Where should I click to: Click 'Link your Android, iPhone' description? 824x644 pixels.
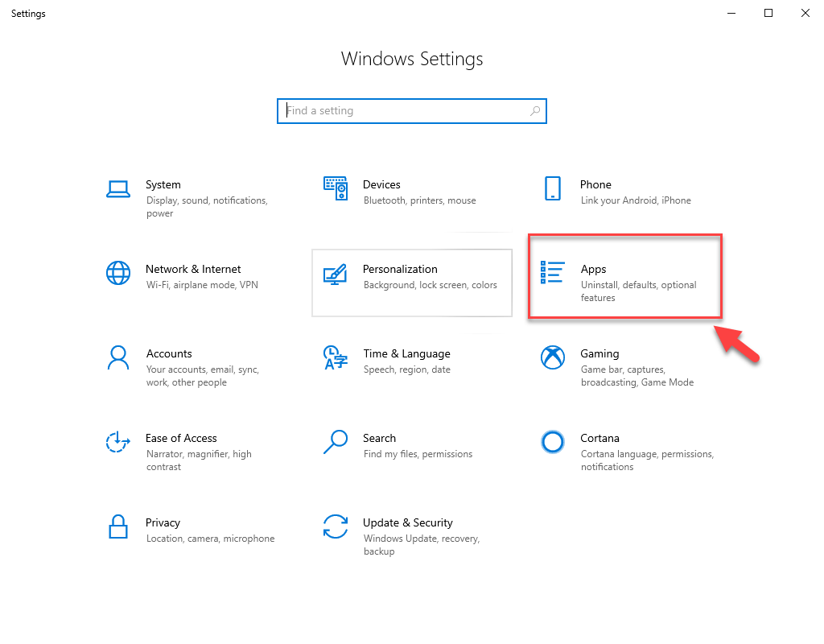click(636, 200)
